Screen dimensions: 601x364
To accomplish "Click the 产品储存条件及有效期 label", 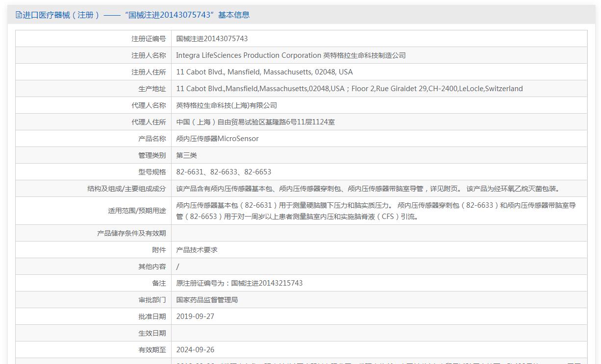I will pos(131,233).
